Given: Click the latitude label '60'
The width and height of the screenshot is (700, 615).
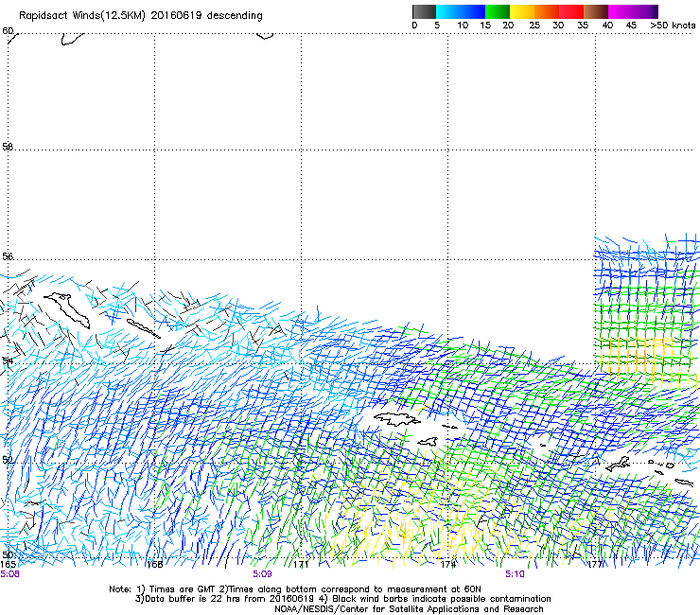Looking at the screenshot, I should (x=8, y=31).
